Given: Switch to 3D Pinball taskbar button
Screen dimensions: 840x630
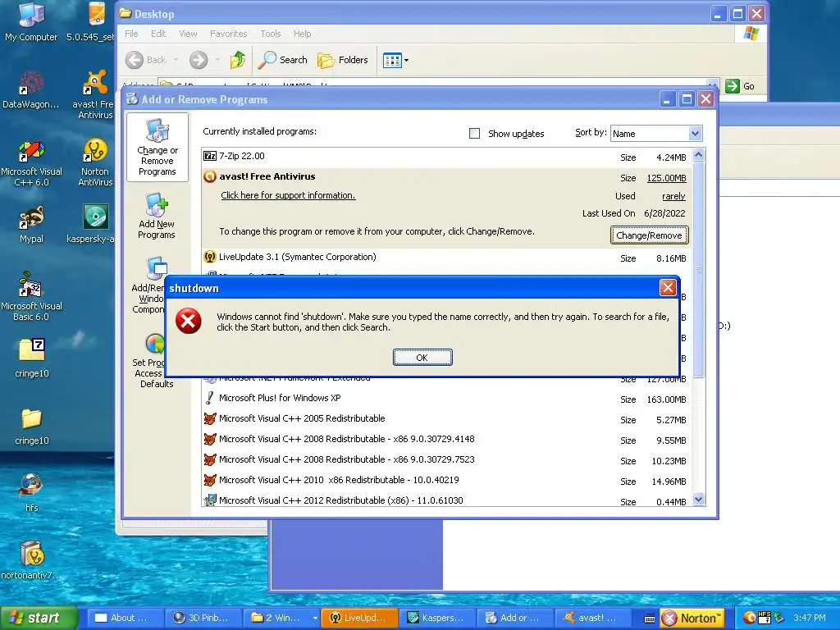Looking at the screenshot, I should pyautogui.click(x=202, y=618).
